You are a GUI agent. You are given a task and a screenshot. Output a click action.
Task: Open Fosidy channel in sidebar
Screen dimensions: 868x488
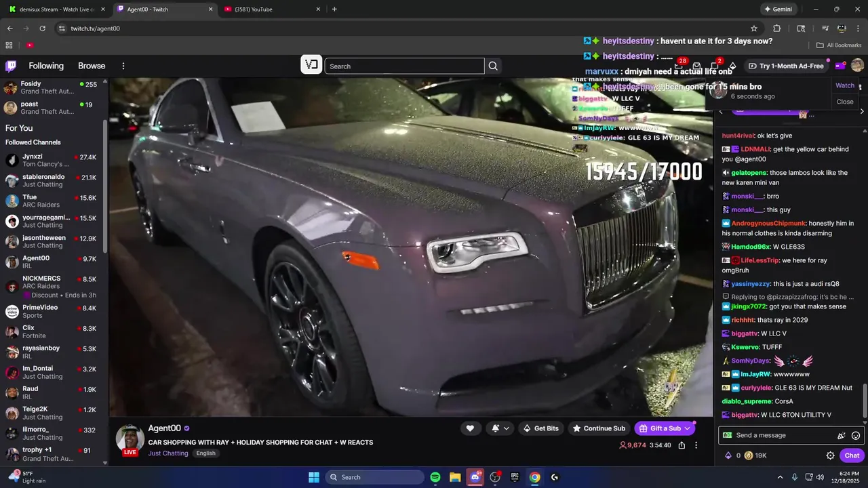[x=52, y=87]
